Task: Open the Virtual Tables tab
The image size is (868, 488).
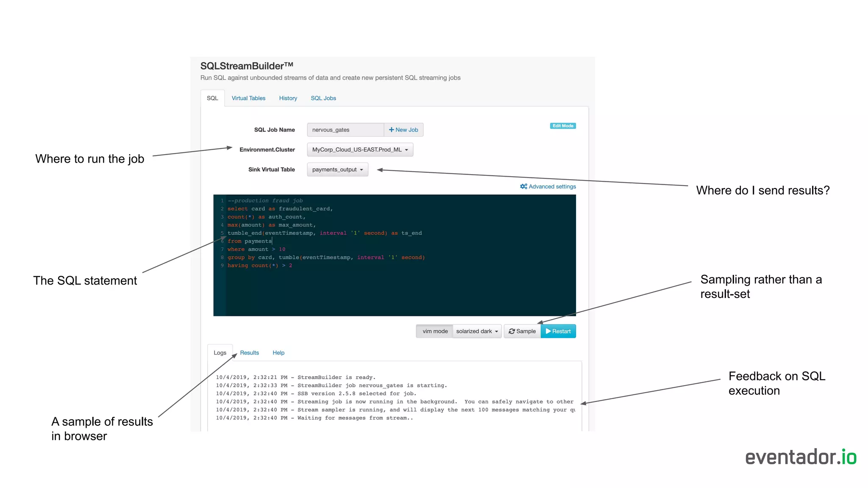Action: coord(248,98)
